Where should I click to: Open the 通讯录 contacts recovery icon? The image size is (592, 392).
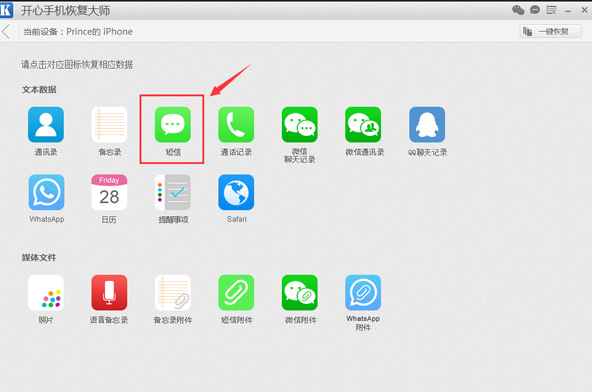pyautogui.click(x=46, y=125)
